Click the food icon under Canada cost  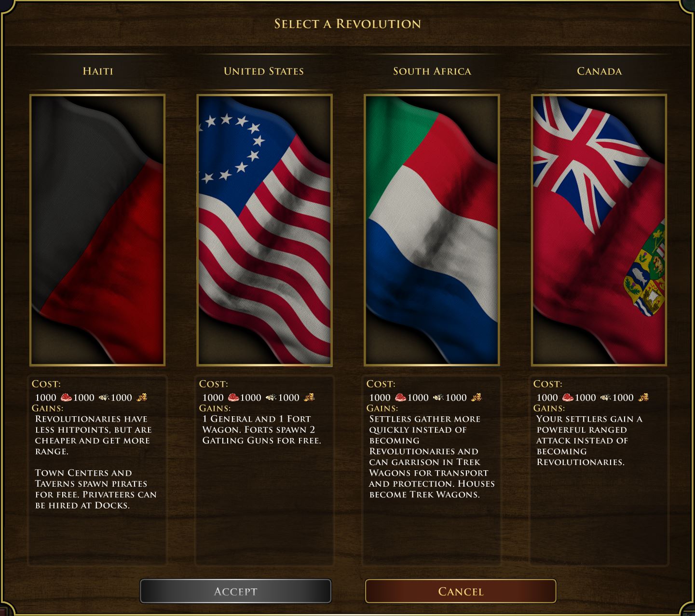pyautogui.click(x=568, y=397)
